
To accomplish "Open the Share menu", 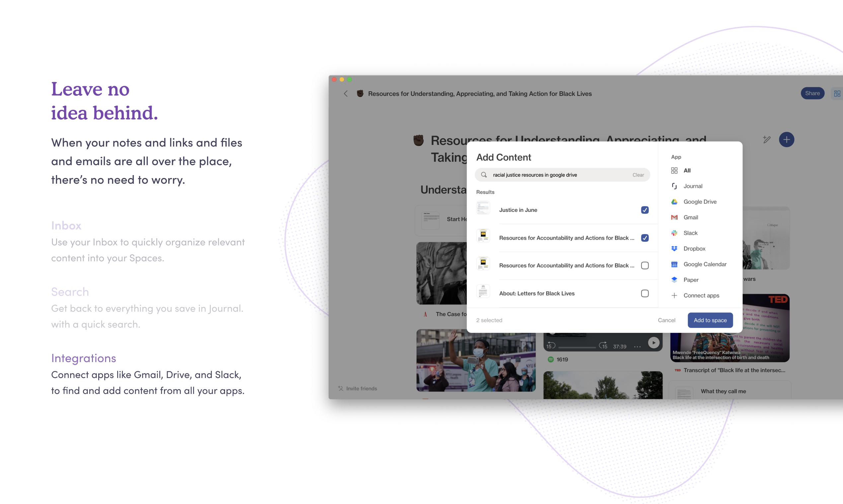I will [813, 93].
